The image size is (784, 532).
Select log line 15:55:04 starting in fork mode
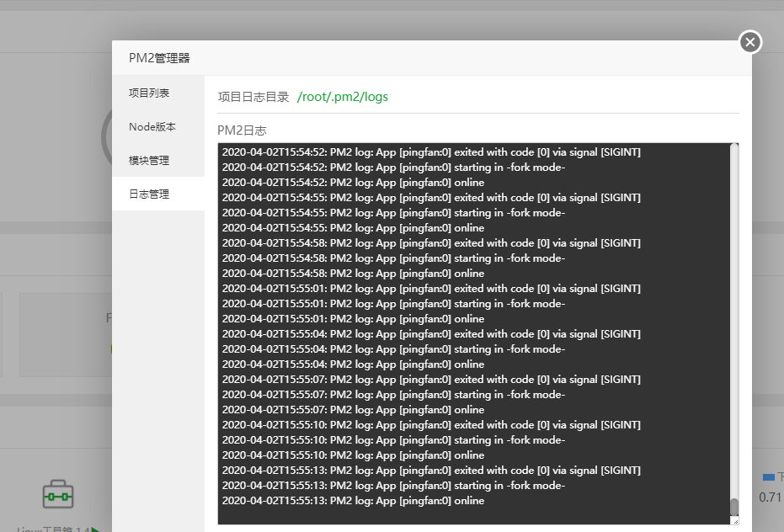point(393,349)
